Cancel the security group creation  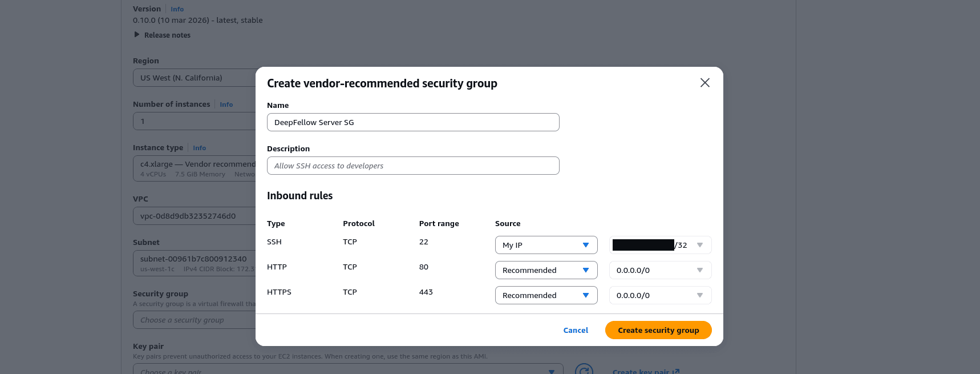click(x=576, y=330)
